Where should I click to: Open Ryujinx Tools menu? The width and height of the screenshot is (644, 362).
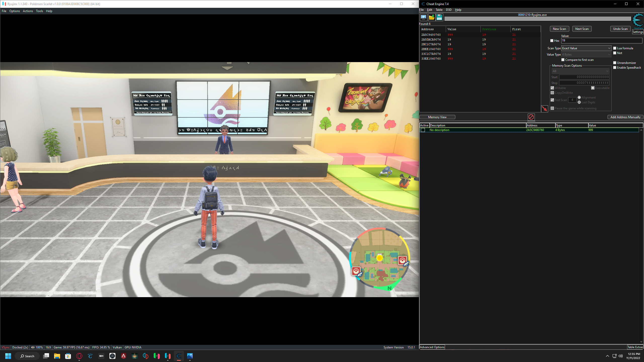pyautogui.click(x=39, y=11)
